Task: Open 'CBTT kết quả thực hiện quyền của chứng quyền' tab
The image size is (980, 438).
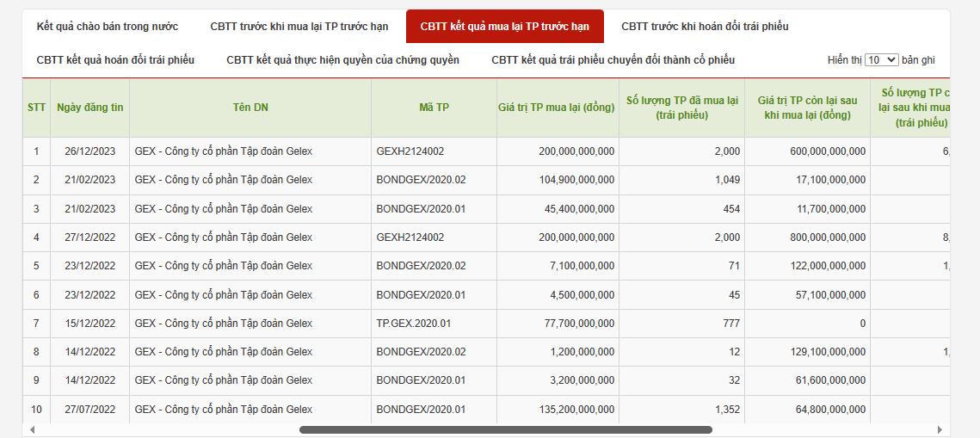Action: (342, 60)
